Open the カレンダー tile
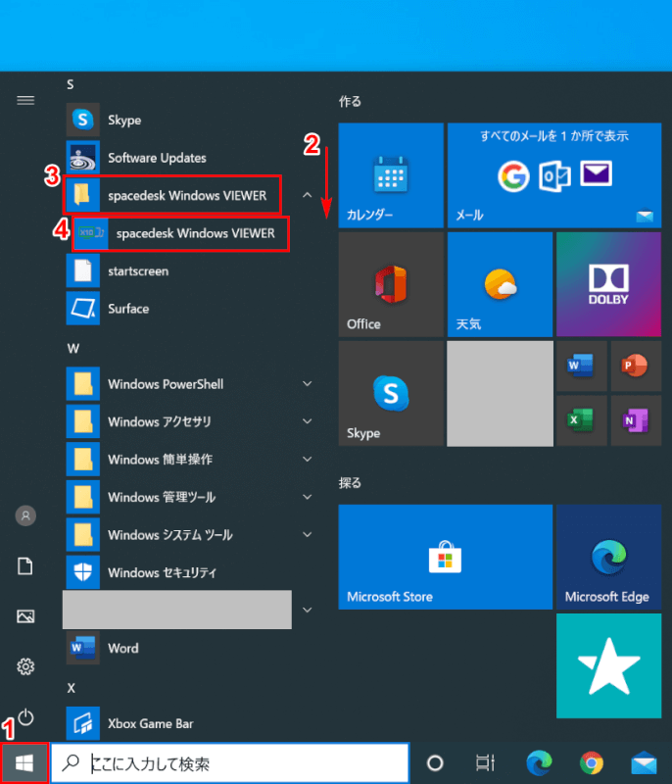Image resolution: width=672 pixels, height=784 pixels. pos(391,175)
